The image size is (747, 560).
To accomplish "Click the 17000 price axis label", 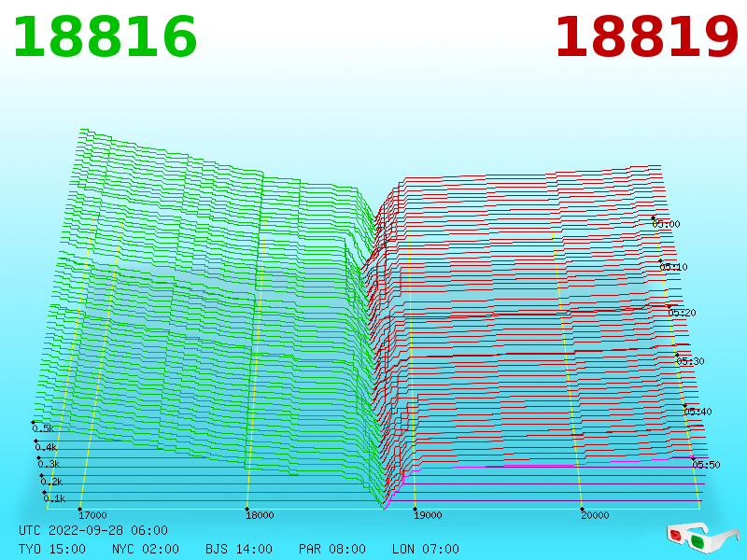I will point(92,515).
